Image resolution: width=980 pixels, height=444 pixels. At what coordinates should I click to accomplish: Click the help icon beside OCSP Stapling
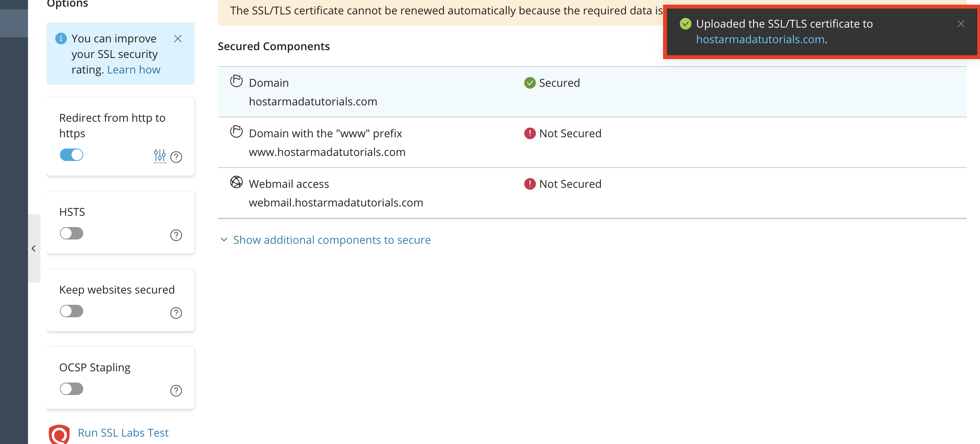pos(176,390)
